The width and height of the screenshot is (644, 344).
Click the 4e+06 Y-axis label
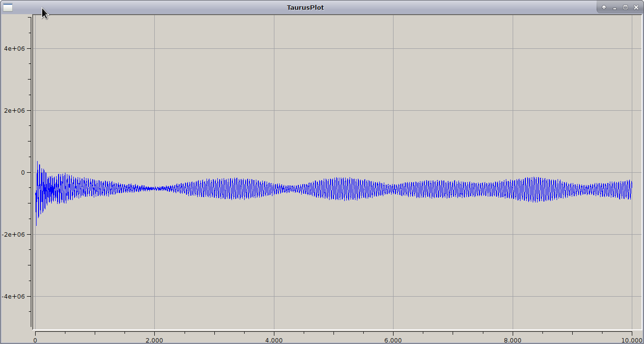(14, 48)
